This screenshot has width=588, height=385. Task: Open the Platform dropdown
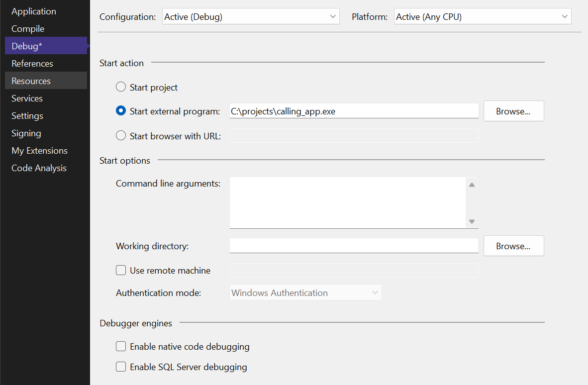pos(482,16)
